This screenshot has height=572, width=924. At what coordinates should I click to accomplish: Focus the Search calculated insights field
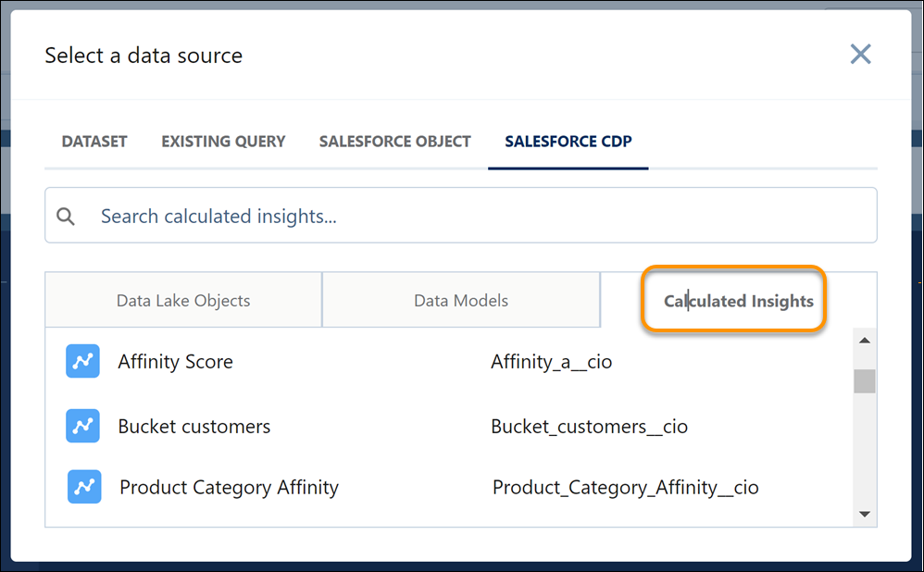(481, 217)
